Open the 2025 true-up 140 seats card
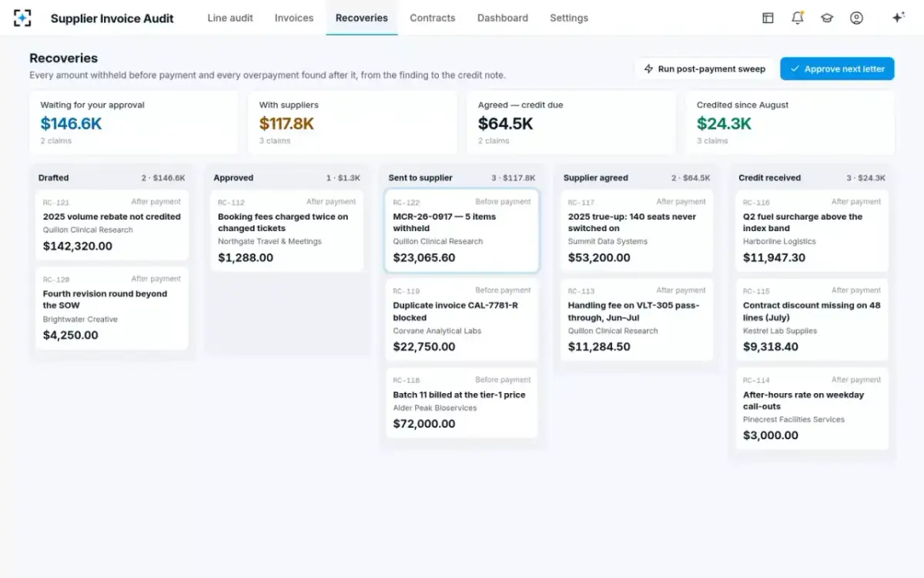 coord(637,231)
